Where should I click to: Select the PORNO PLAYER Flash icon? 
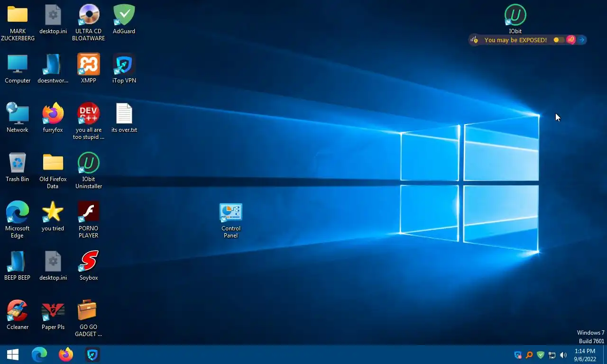tap(89, 212)
